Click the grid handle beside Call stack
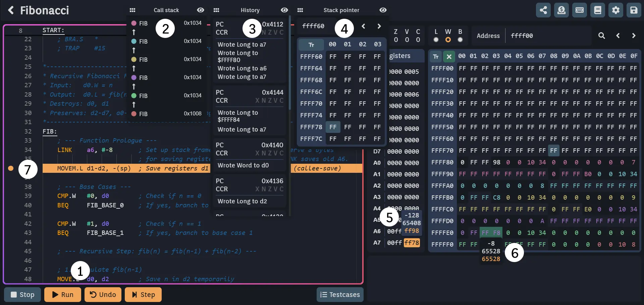The width and height of the screenshot is (644, 305). tap(133, 10)
